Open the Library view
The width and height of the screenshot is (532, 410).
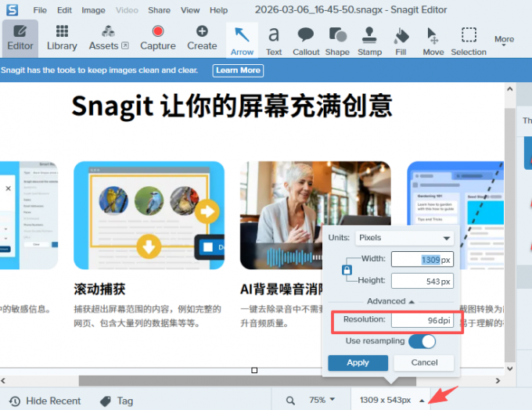click(62, 38)
